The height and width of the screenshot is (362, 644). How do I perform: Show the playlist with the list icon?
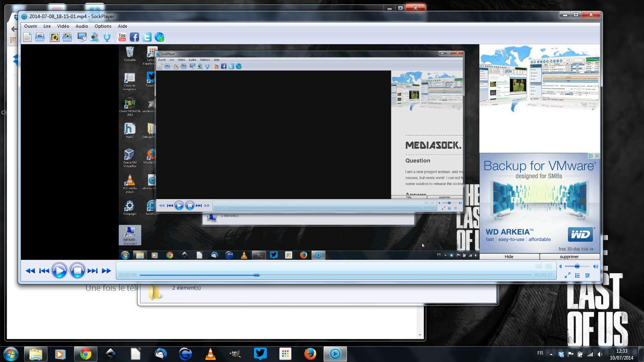click(578, 276)
